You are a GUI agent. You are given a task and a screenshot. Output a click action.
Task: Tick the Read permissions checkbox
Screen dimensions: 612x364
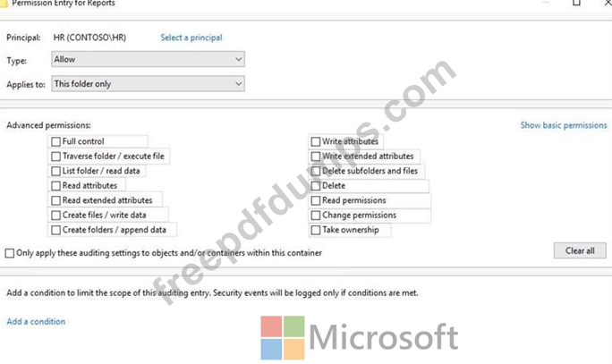coord(315,200)
